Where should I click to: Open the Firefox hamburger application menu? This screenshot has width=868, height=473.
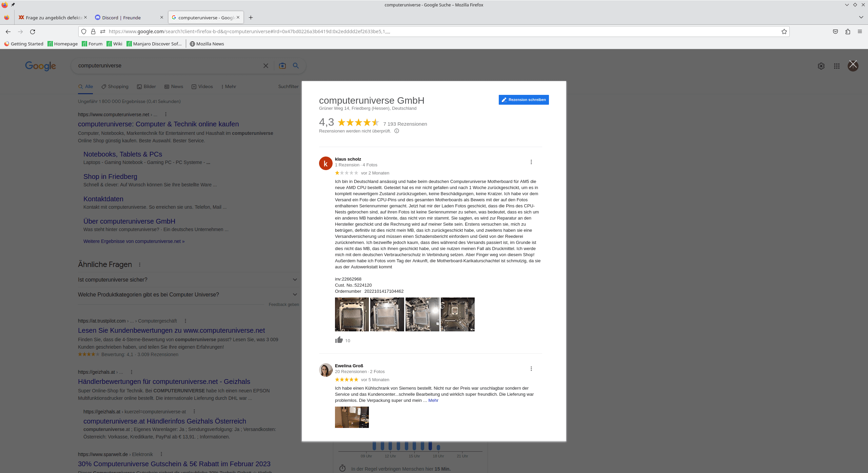coord(860,32)
